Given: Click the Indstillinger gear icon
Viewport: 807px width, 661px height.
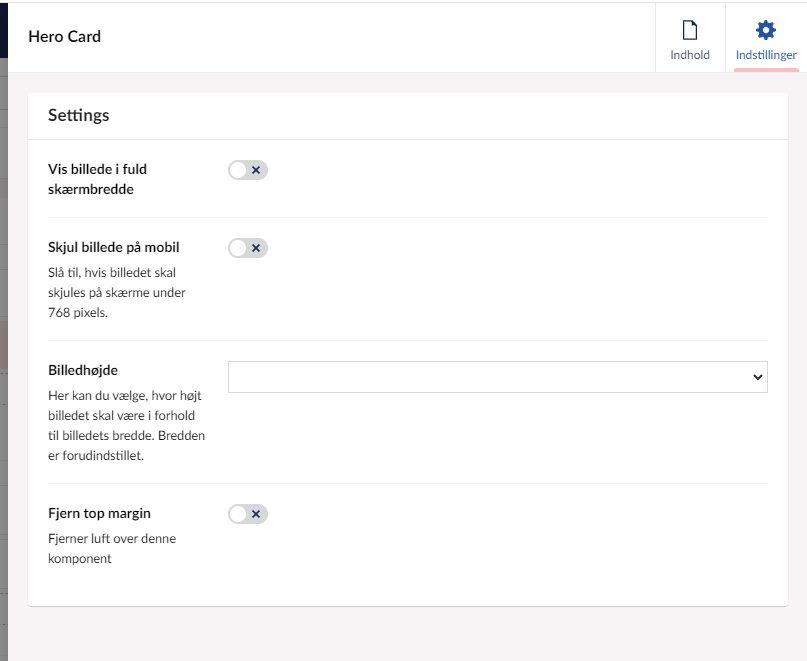Looking at the screenshot, I should pos(766,30).
